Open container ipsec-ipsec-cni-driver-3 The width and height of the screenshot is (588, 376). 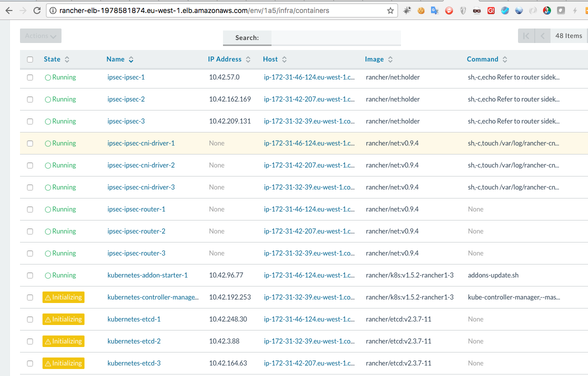click(141, 187)
